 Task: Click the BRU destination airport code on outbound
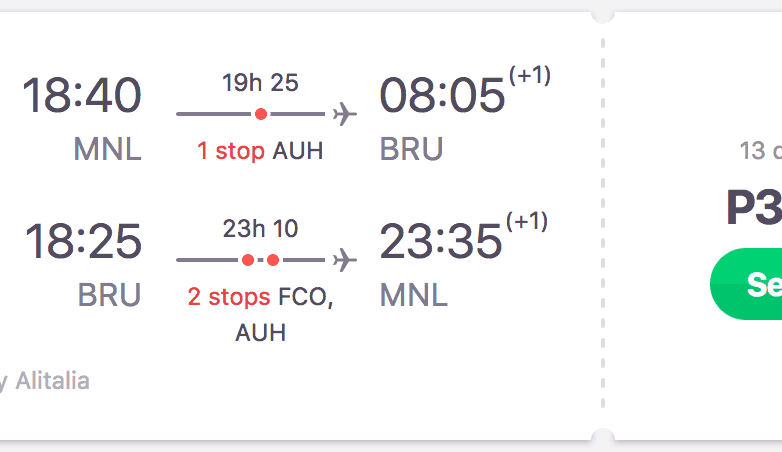(411, 150)
